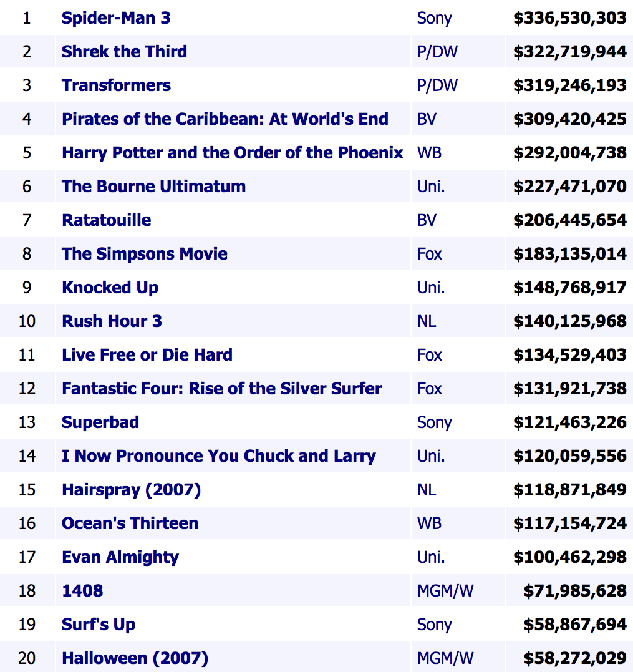The height and width of the screenshot is (672, 633).
Task: Open Harry Potter and the Order of the Phoenix
Action: click(232, 153)
